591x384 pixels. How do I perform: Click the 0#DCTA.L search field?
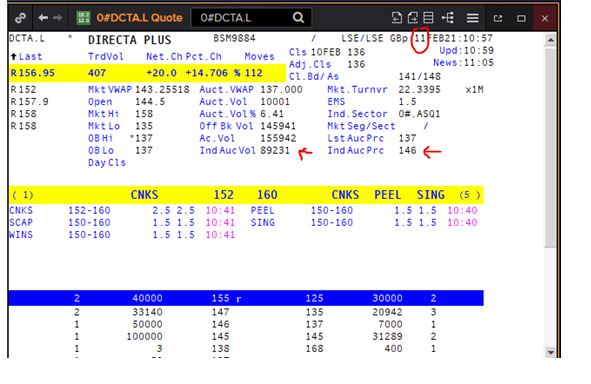[251, 18]
